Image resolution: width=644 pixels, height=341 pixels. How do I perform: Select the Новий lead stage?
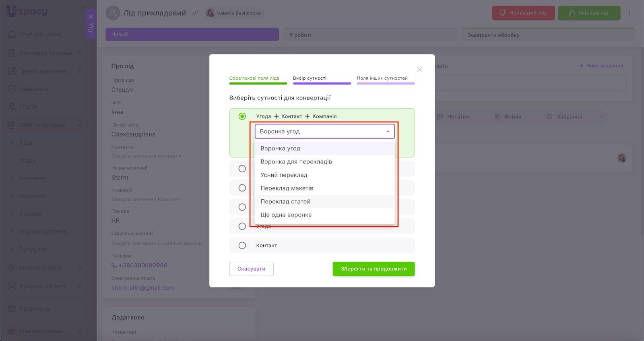point(192,34)
